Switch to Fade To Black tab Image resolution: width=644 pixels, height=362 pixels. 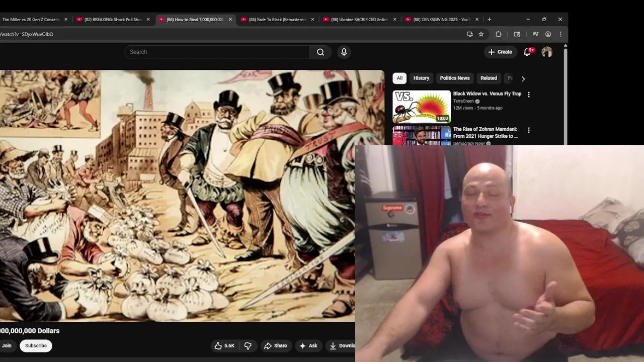click(277, 20)
